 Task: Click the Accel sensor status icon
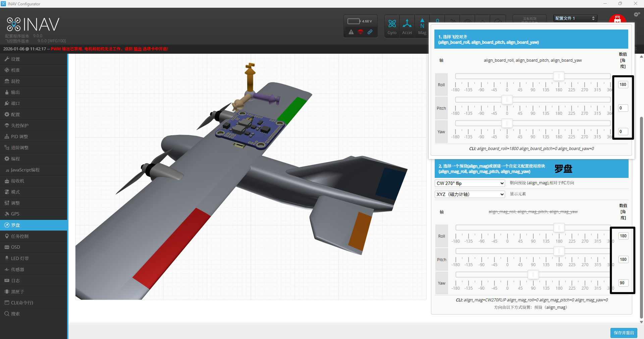pyautogui.click(x=407, y=26)
